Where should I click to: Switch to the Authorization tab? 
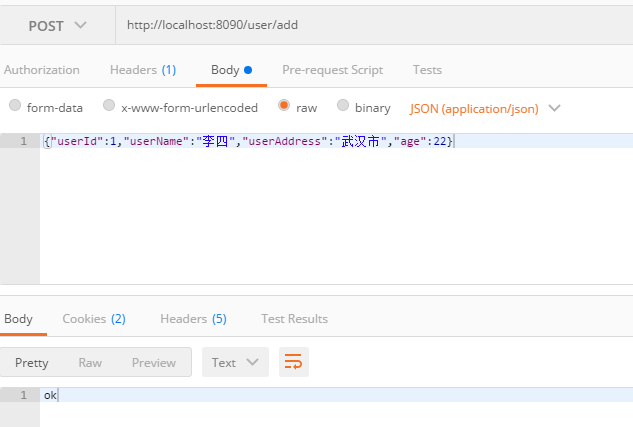pyautogui.click(x=42, y=70)
